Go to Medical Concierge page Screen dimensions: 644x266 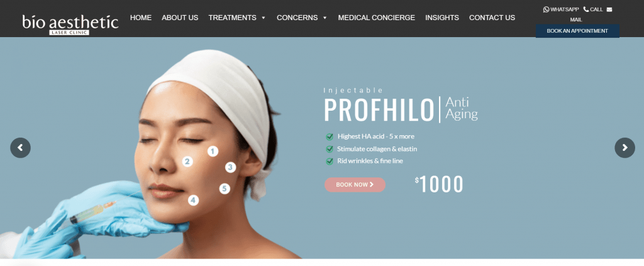click(x=376, y=18)
